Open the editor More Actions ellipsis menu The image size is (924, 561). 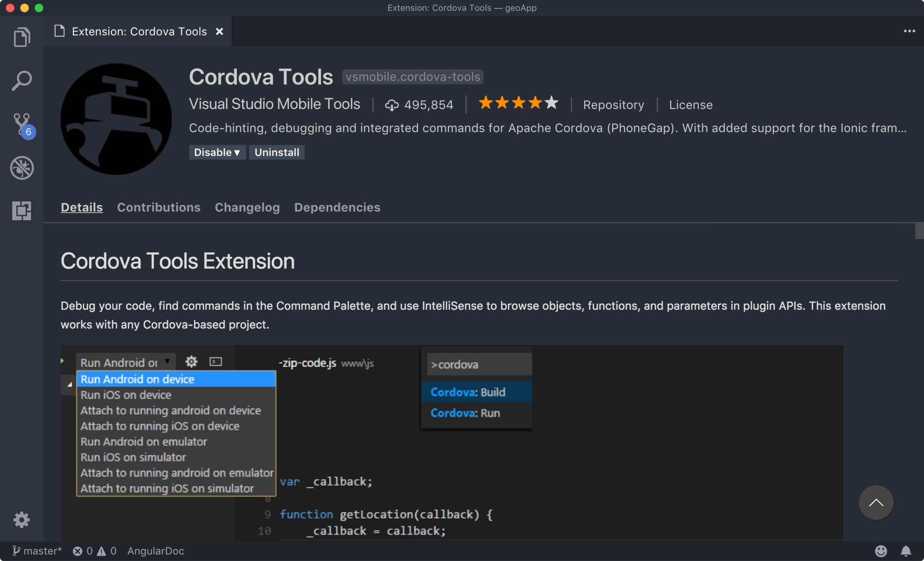pos(909,31)
